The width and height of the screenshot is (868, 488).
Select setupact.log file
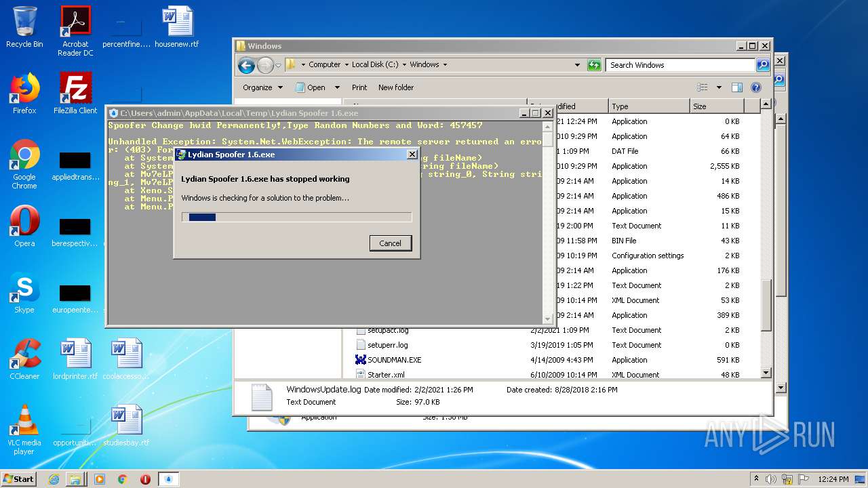(x=387, y=330)
